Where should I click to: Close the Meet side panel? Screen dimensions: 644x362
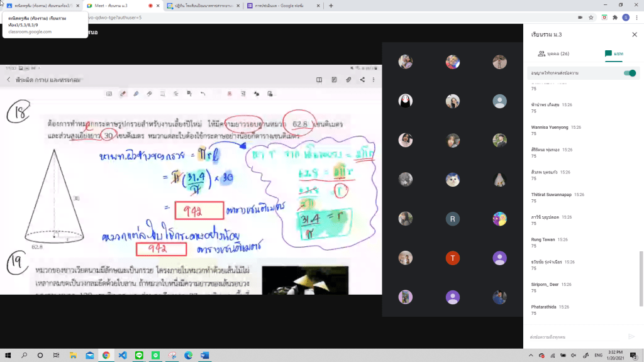pyautogui.click(x=634, y=34)
